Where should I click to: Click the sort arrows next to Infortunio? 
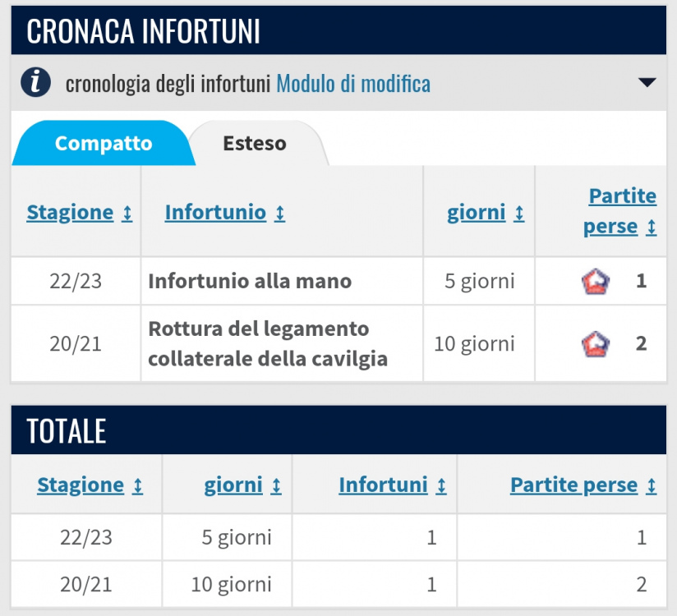[280, 214]
